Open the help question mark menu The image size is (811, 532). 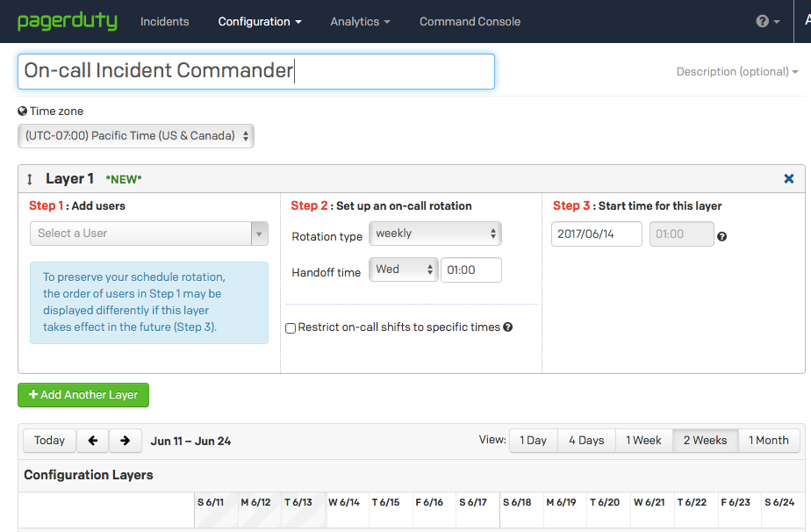[768, 21]
